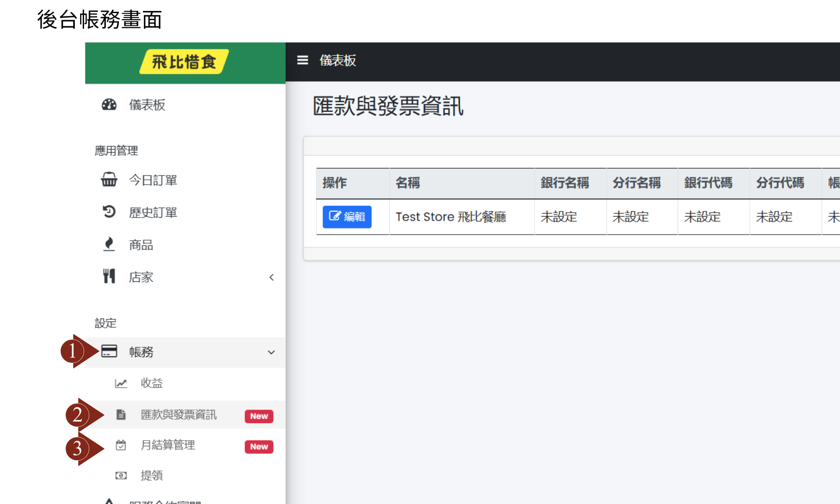Collapse the 帳務 menu chevron
The image size is (840, 504).
point(271,352)
